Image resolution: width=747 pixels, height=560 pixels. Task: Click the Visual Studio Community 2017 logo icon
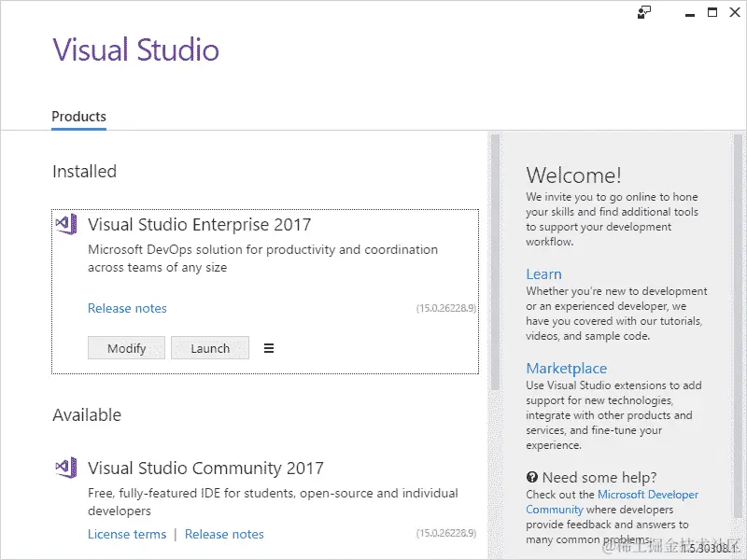tap(66, 468)
